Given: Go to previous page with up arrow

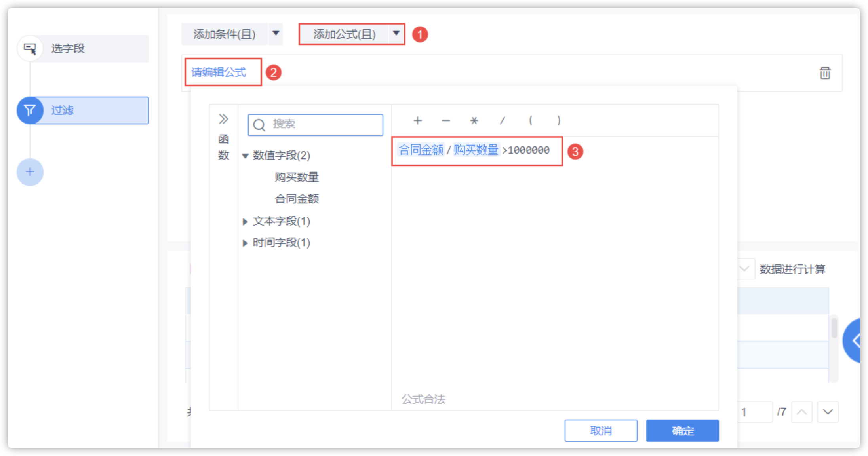Looking at the screenshot, I should coord(802,412).
